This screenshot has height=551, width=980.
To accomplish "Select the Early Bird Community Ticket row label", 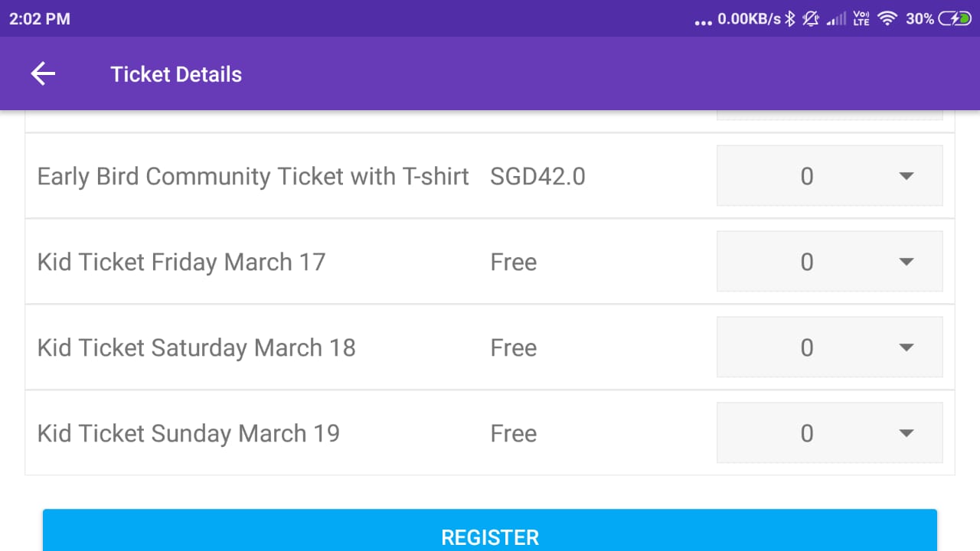I will point(253,176).
